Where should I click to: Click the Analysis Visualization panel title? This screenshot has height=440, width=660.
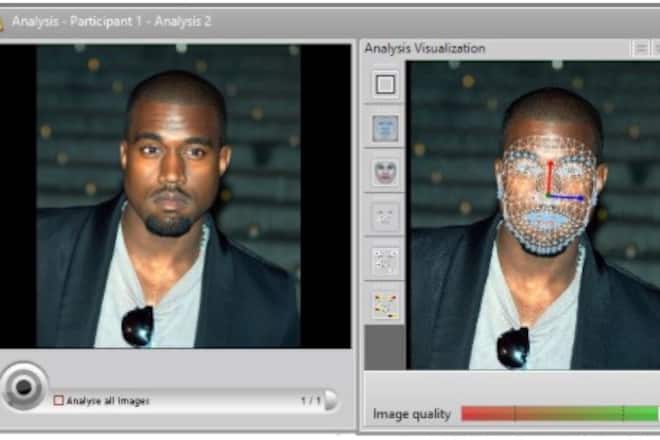point(425,48)
